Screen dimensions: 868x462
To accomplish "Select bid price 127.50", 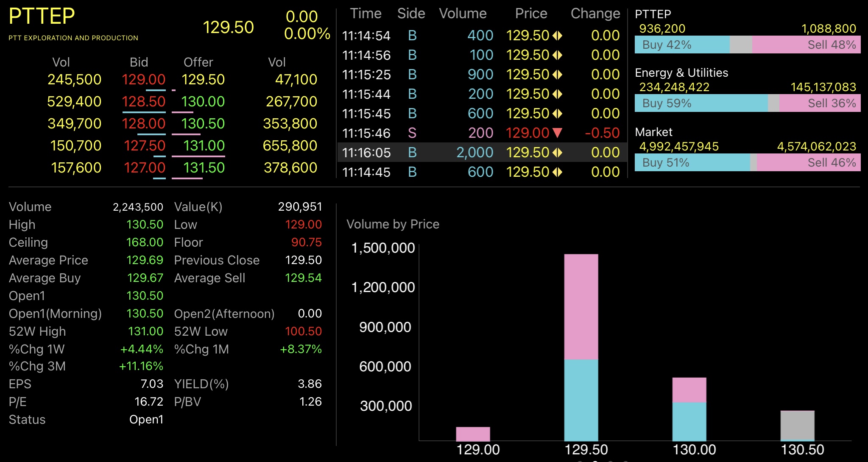I will pos(144,146).
